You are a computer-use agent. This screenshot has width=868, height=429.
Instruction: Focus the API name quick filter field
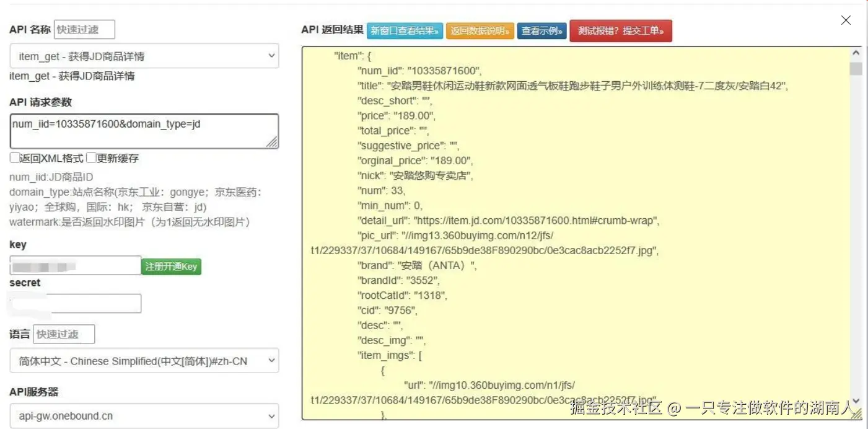click(84, 29)
